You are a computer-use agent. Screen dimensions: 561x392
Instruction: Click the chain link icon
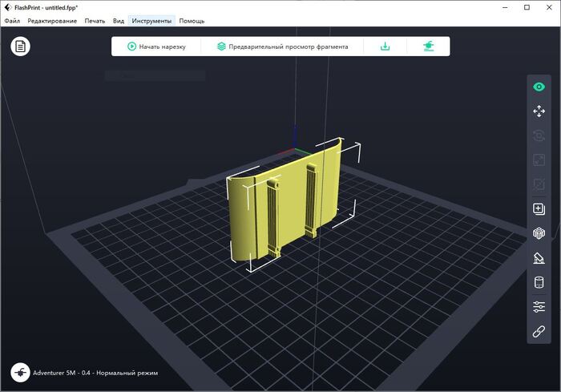(539, 331)
